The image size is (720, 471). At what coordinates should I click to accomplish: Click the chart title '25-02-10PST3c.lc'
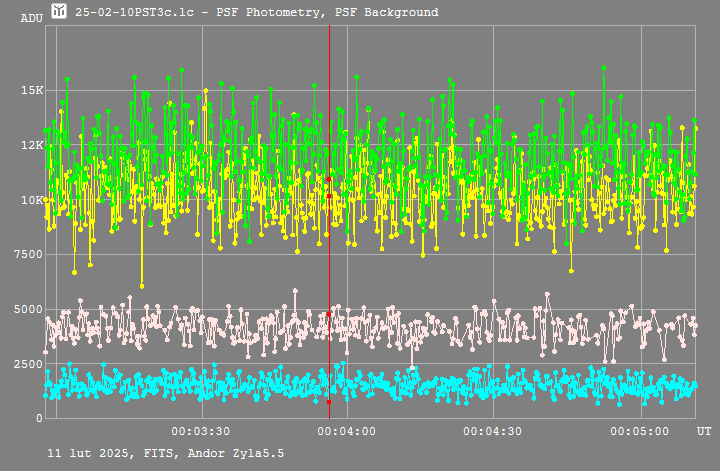pos(135,12)
